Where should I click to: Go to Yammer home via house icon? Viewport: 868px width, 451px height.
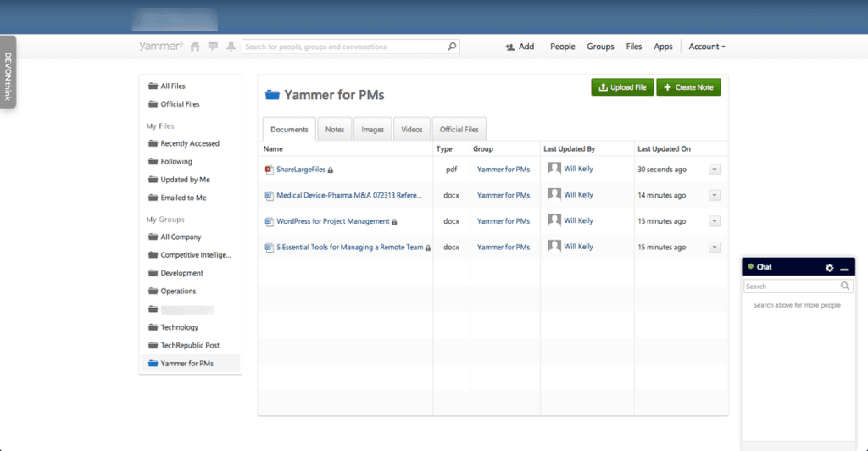[x=195, y=47]
